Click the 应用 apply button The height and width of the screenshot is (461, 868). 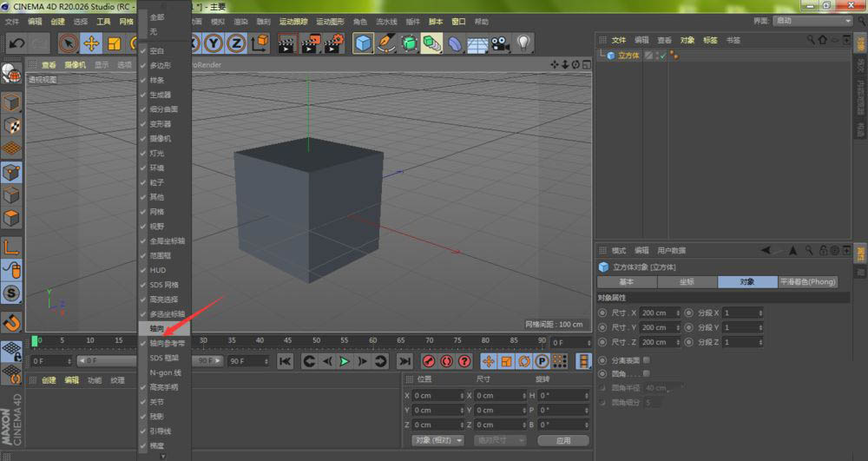click(563, 440)
